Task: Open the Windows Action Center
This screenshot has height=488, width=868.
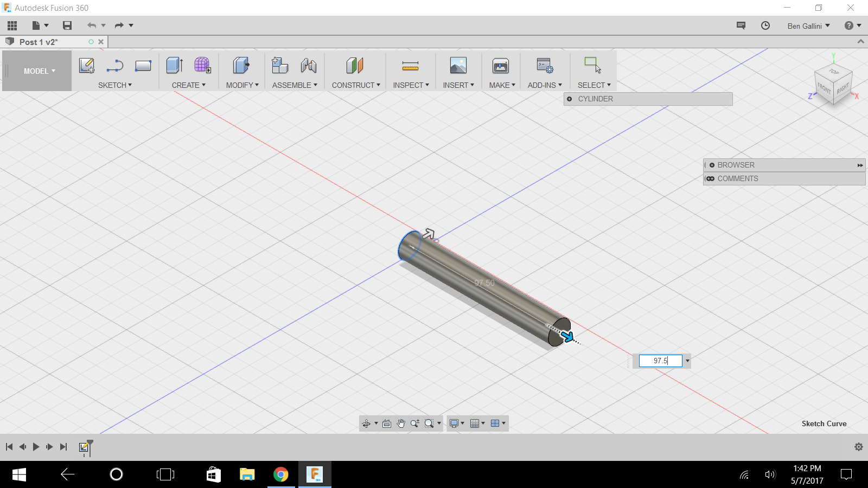Action: tap(846, 475)
